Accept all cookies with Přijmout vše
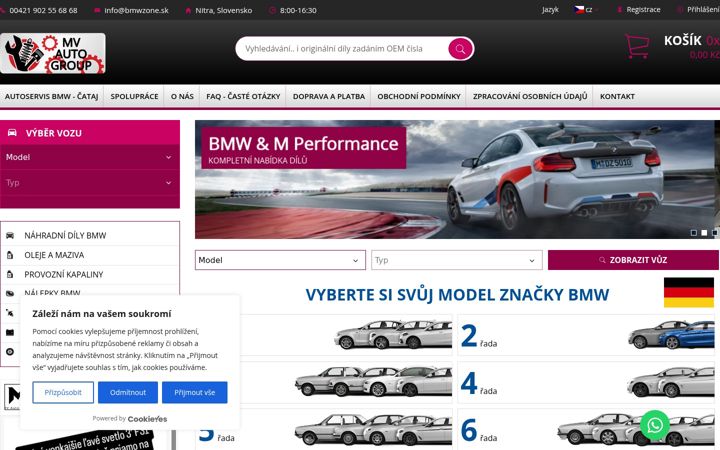The image size is (720, 450). coord(195,393)
